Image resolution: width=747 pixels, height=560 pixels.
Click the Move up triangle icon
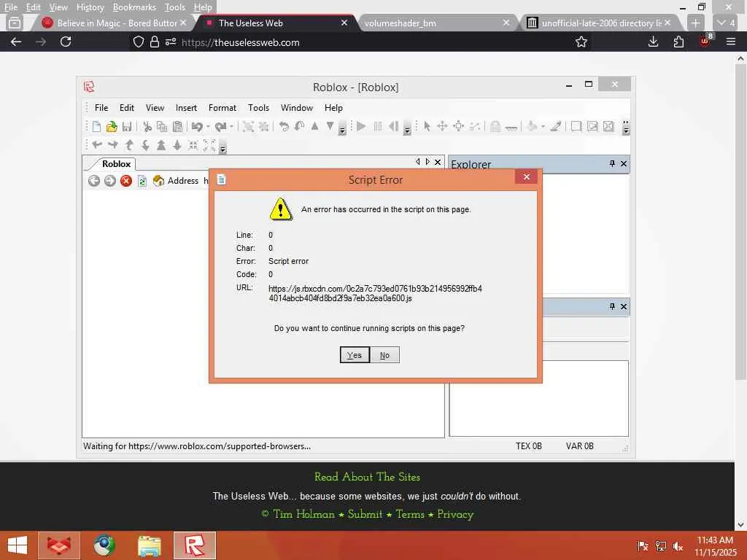click(x=315, y=126)
